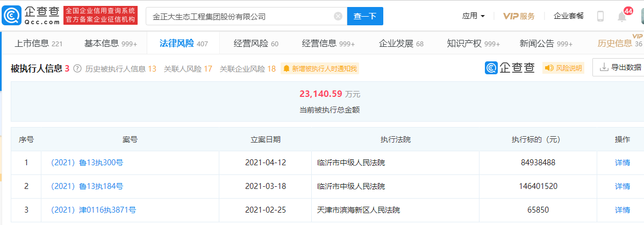Click the date 2021-02-25 cell
The width and height of the screenshot is (644, 225).
pos(266,210)
